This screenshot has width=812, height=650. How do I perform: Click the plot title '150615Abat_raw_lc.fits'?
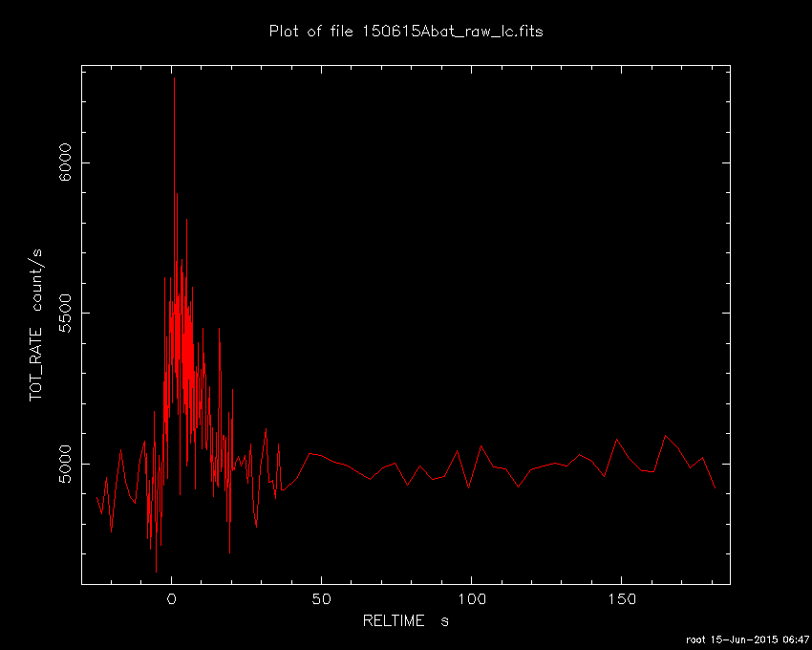click(x=452, y=32)
